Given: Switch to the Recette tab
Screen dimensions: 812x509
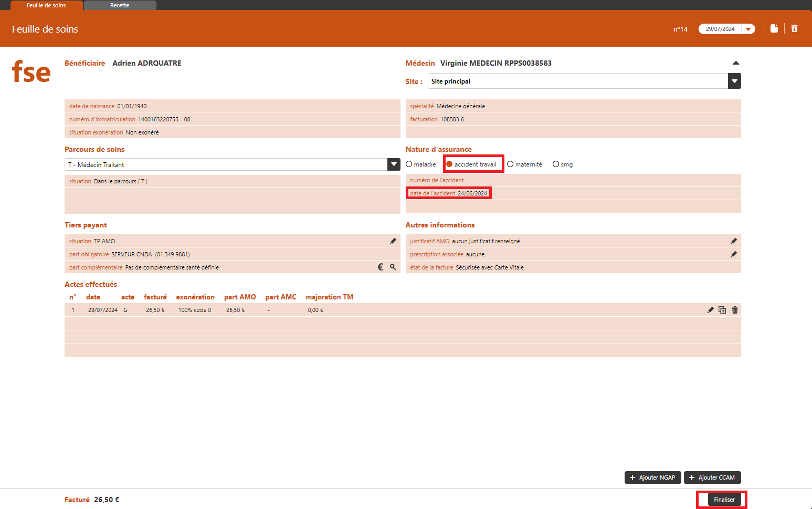Looking at the screenshot, I should [x=120, y=5].
